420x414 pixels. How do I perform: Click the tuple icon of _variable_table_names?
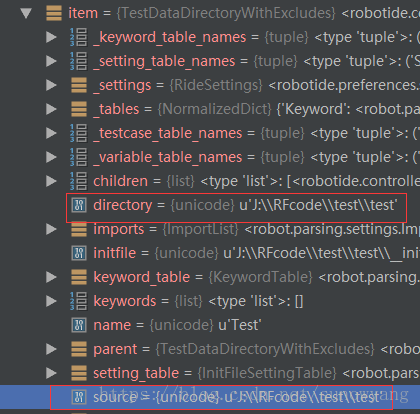tap(79, 157)
